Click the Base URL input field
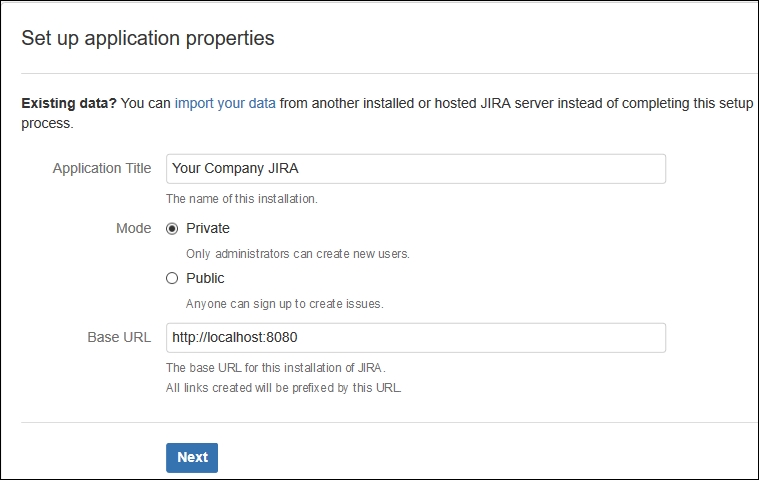This screenshot has height=480, width=759. (x=416, y=338)
